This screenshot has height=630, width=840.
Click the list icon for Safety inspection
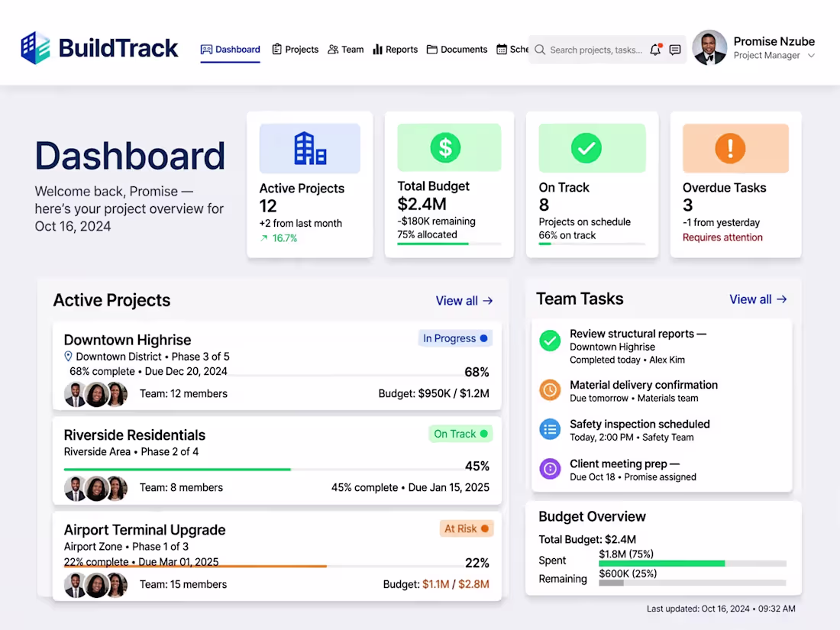[550, 429]
